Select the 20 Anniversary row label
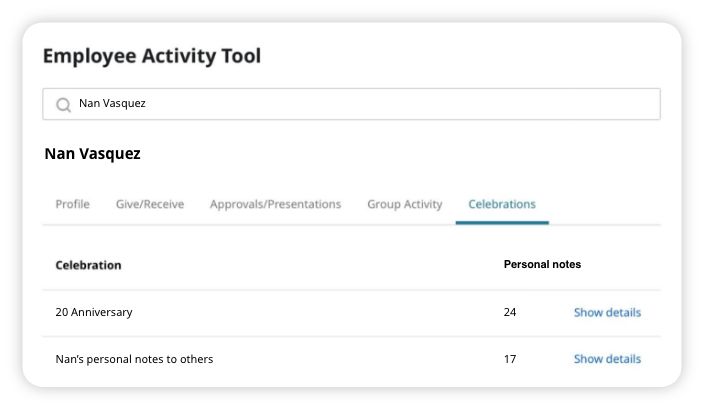The height and width of the screenshot is (410, 704). (94, 312)
